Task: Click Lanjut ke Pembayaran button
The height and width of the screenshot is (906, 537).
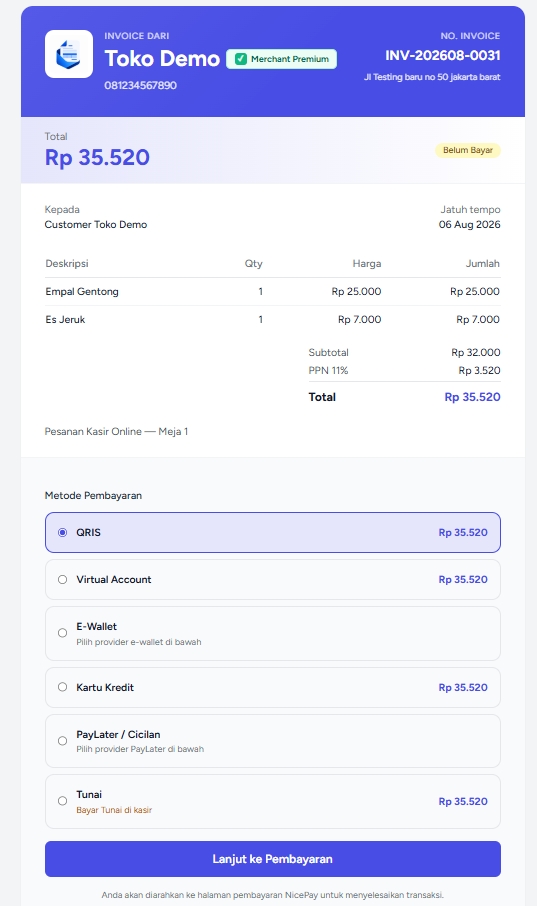Action: tap(273, 859)
